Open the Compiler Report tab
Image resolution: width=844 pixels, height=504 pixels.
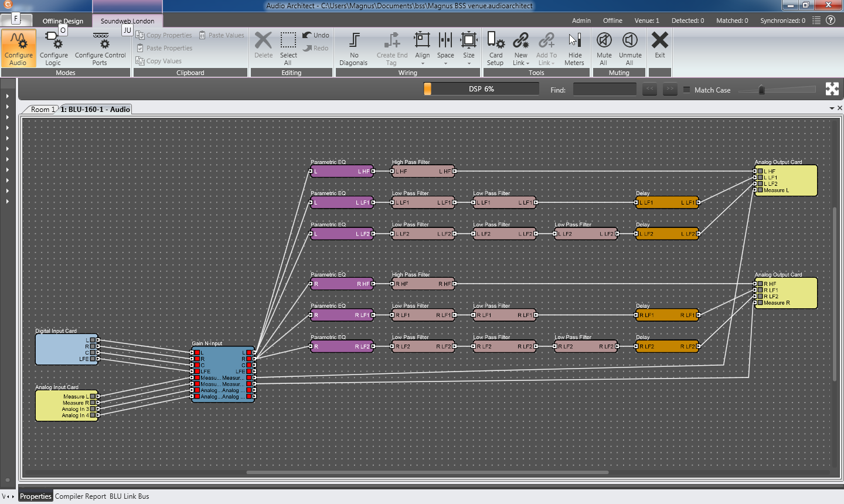[x=80, y=496]
